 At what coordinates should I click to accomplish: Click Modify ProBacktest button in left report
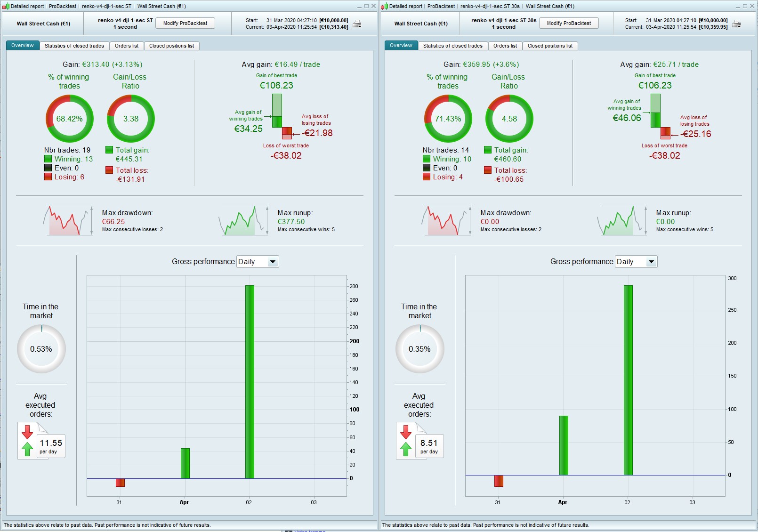pos(185,23)
